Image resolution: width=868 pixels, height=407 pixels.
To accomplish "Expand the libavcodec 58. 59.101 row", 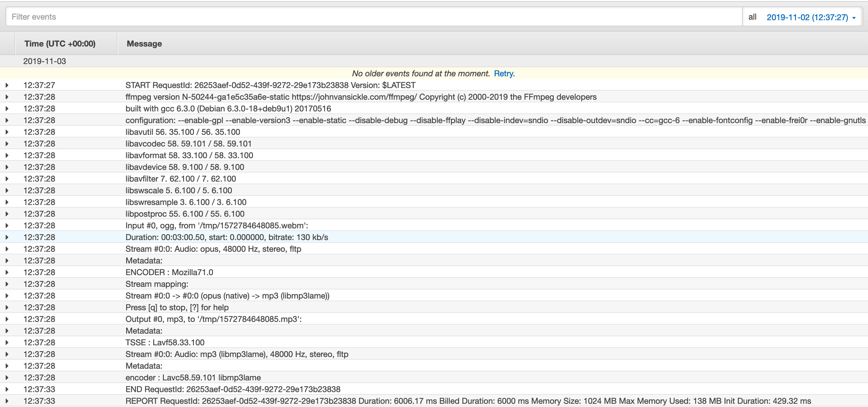I will pyautogui.click(x=7, y=144).
